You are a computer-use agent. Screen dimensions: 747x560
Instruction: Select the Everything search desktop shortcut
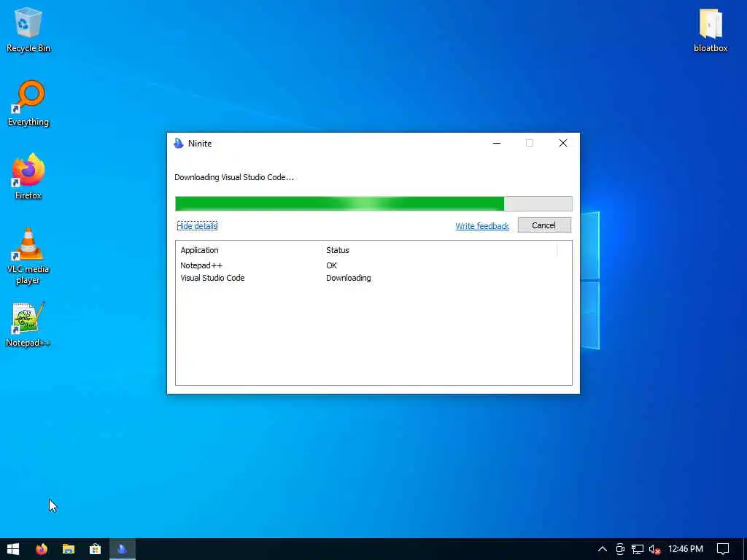coord(28,104)
